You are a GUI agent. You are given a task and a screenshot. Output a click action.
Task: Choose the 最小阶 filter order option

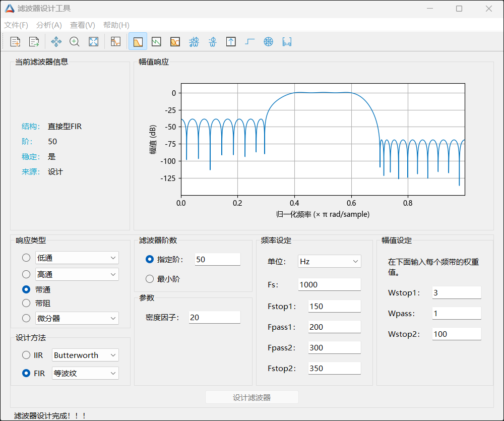click(x=150, y=279)
